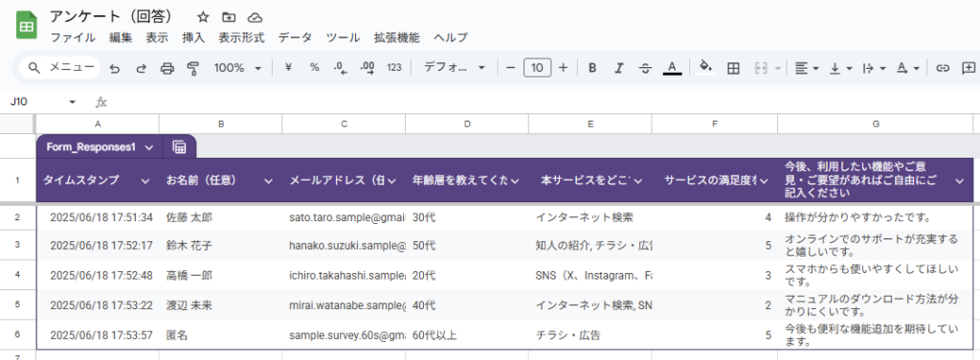Screen dimensions: 980x360
Task: Toggle italic formatting
Action: 619,68
